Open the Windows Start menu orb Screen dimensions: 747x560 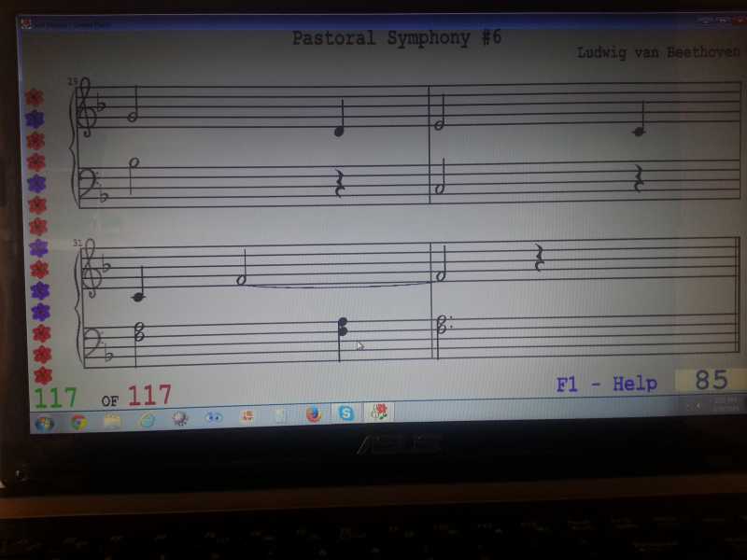(x=44, y=424)
